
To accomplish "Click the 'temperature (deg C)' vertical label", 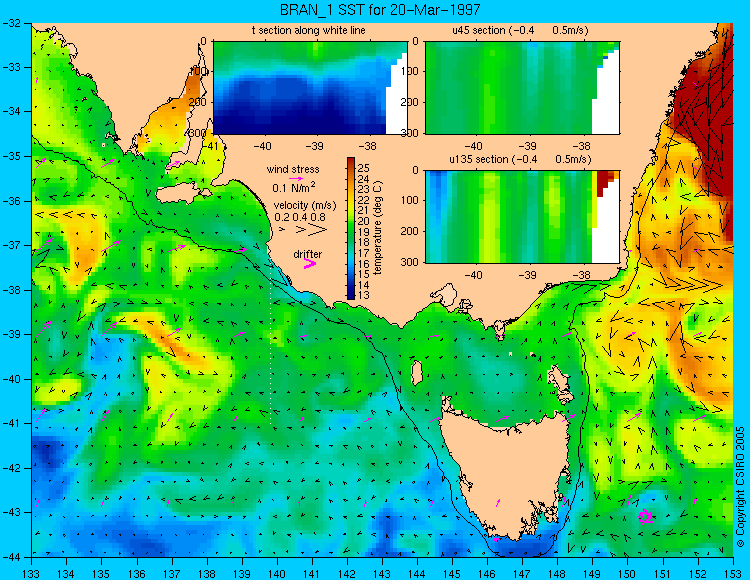I will [x=378, y=228].
